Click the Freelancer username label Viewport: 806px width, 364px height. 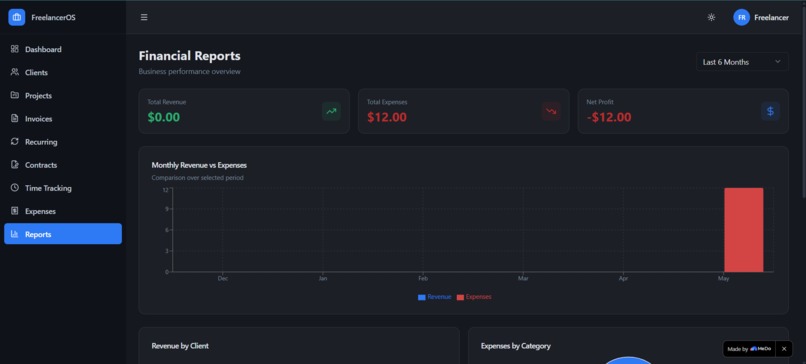pos(771,17)
